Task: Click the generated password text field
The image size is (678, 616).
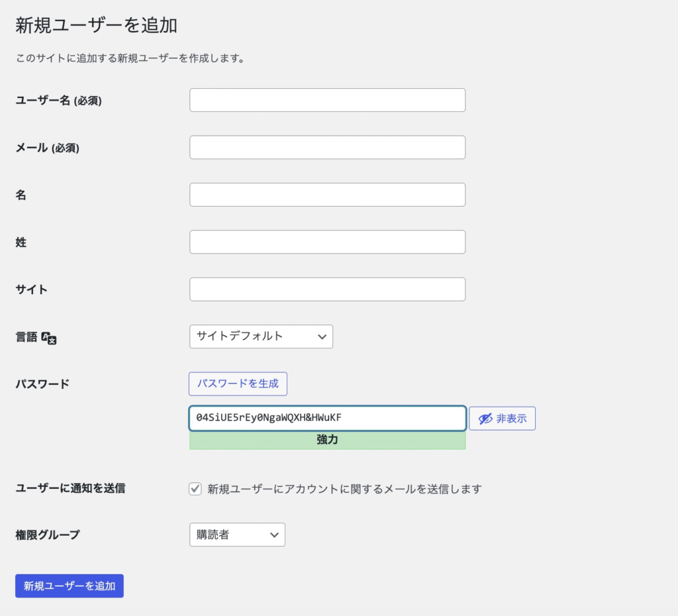Action: pyautogui.click(x=327, y=418)
